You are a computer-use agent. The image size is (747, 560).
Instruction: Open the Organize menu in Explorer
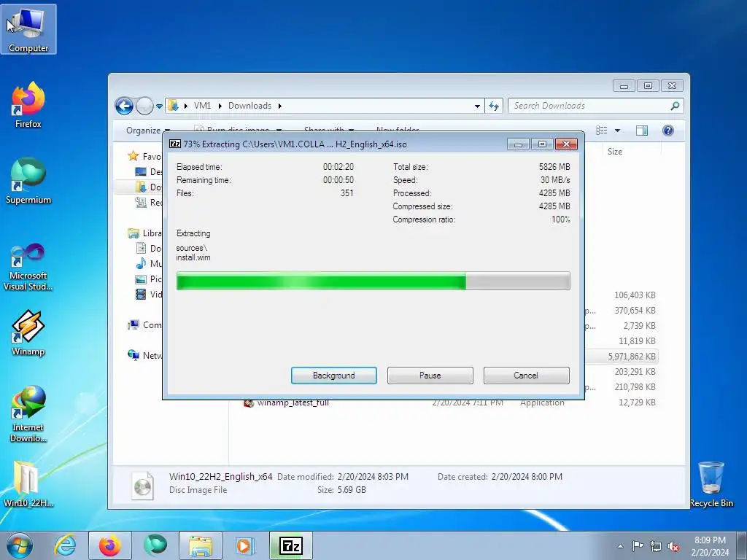coord(147,131)
